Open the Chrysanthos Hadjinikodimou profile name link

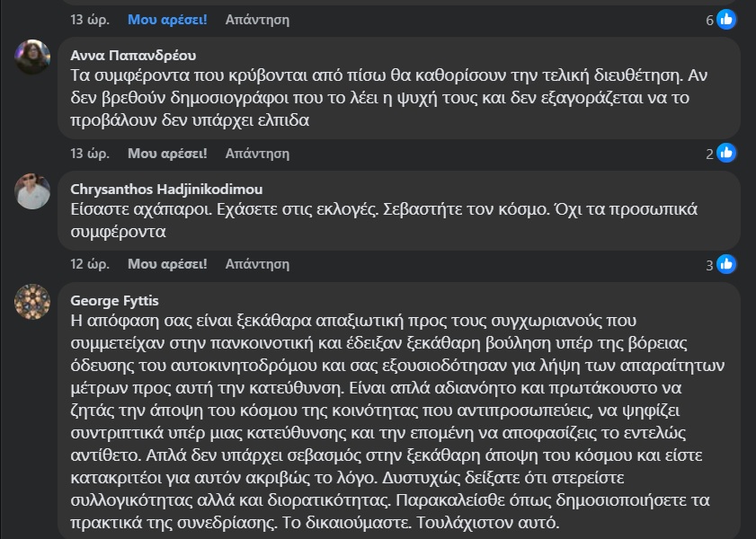[x=166, y=189]
